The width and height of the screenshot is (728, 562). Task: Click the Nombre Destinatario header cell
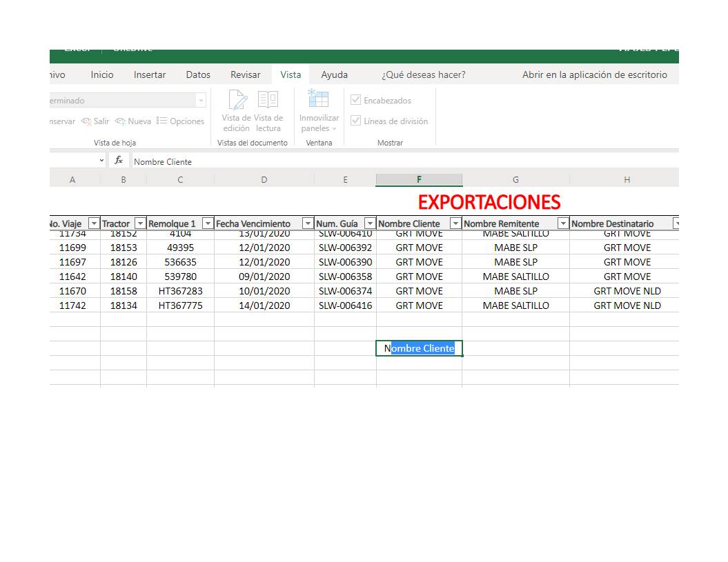tap(624, 223)
